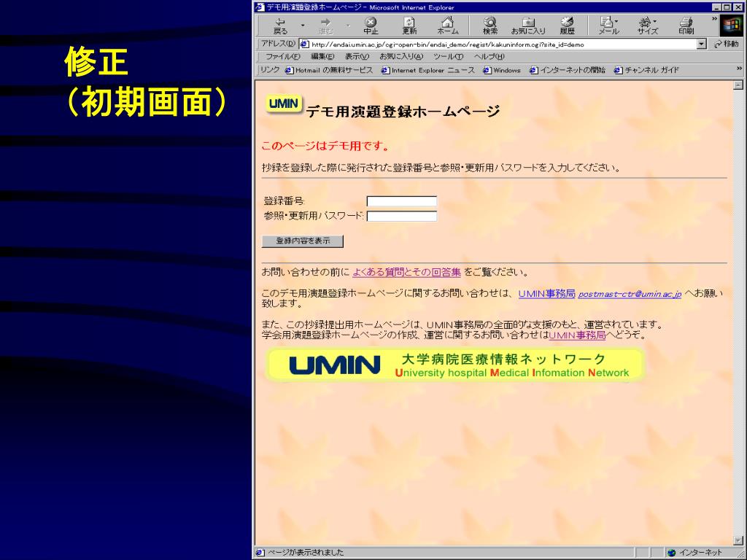Click the page icon in the address bar
The width and height of the screenshot is (747, 560).
click(x=304, y=44)
